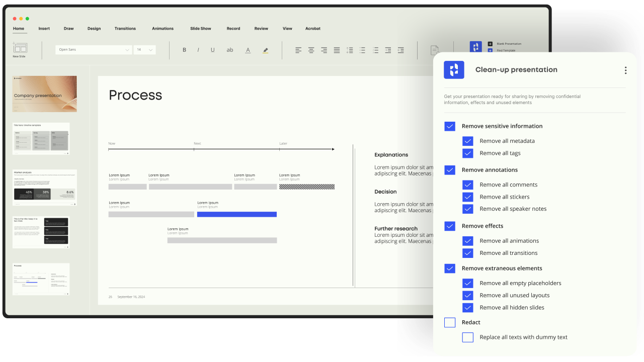Screen dimensions: 644x362
Task: Check Replace all texts with dummy text
Action: tap(468, 337)
